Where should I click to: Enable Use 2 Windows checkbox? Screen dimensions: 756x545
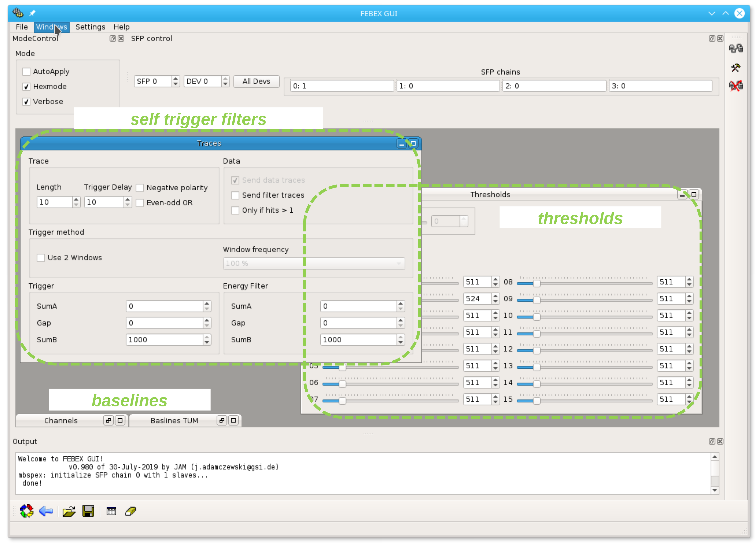pos(41,258)
